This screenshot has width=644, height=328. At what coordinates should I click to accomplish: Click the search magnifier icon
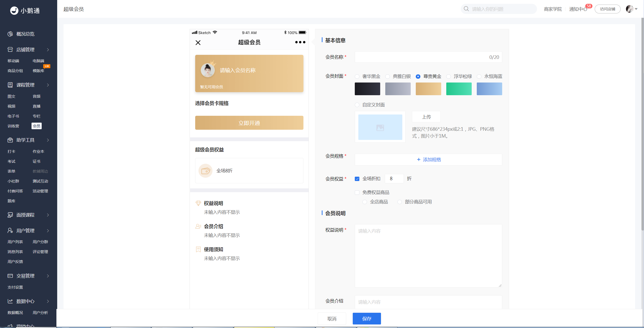[466, 9]
